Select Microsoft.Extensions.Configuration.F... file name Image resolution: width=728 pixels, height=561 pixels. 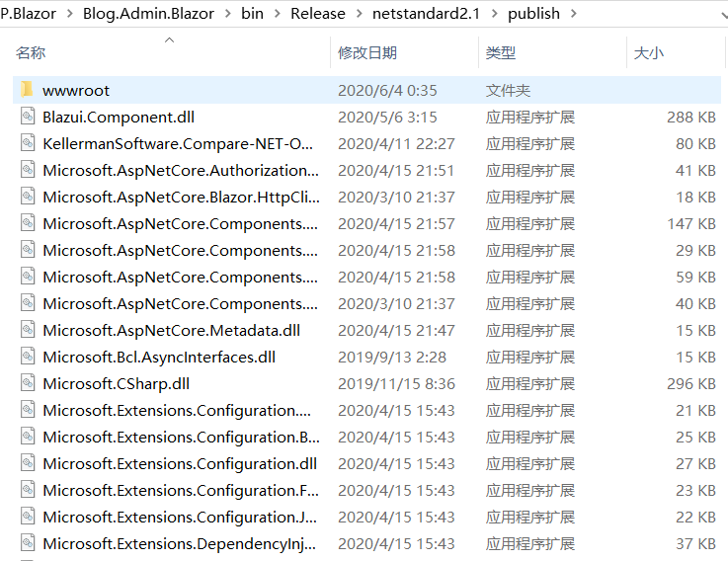coord(181,491)
